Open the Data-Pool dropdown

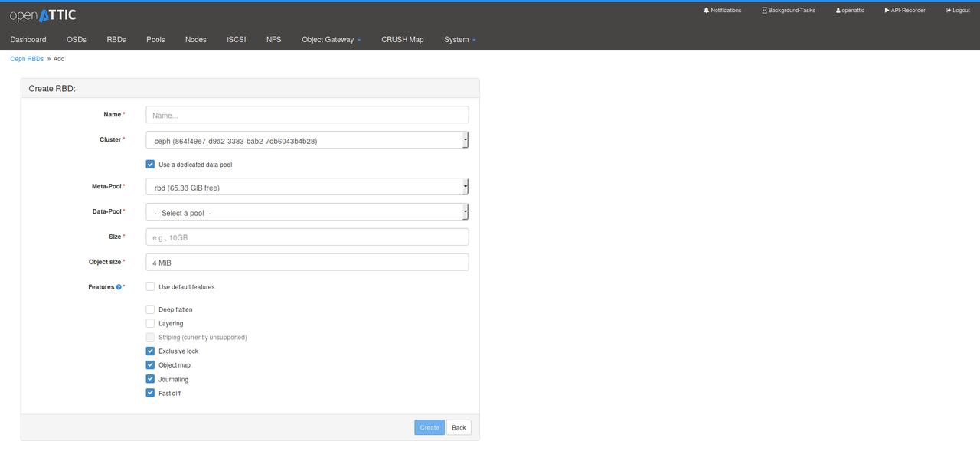point(307,212)
